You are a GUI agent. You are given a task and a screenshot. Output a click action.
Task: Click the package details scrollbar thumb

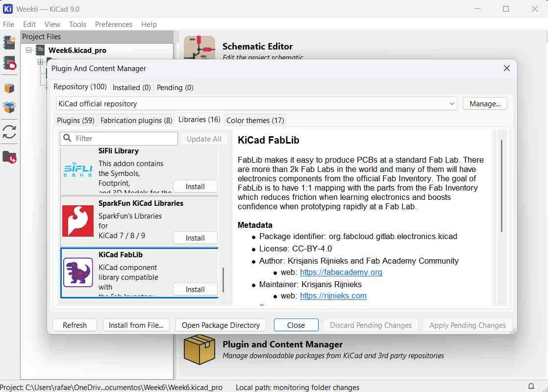501,186
